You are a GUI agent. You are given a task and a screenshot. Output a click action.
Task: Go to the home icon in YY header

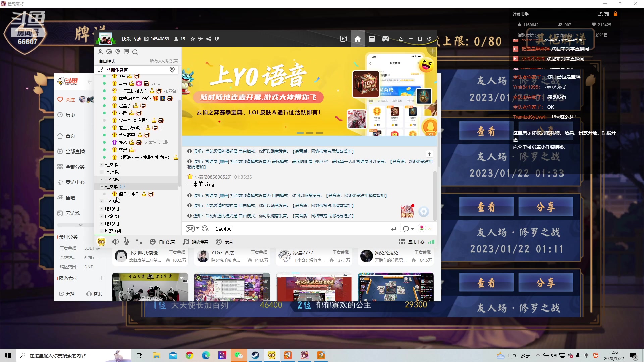tap(358, 39)
